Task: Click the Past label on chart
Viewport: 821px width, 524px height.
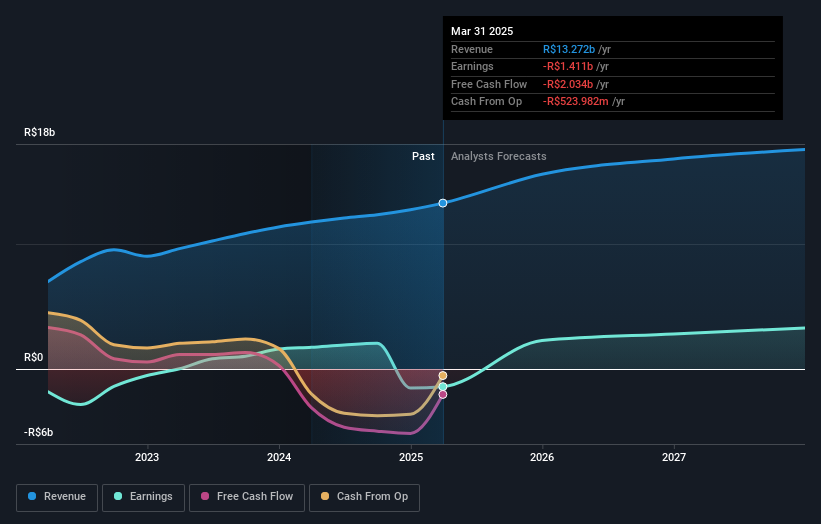Action: tap(423, 157)
